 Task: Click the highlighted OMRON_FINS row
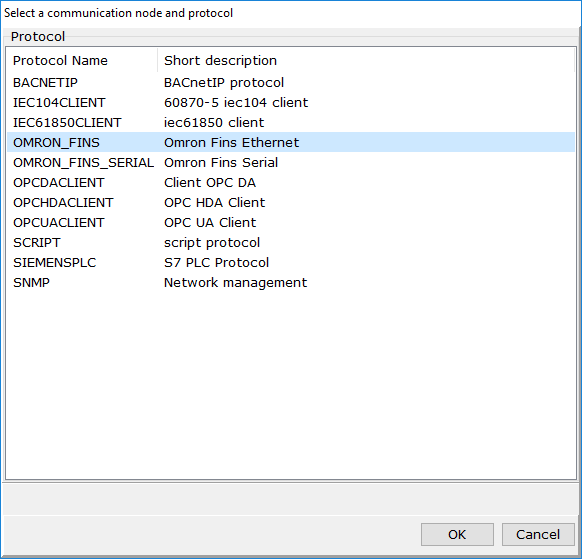click(x=291, y=143)
